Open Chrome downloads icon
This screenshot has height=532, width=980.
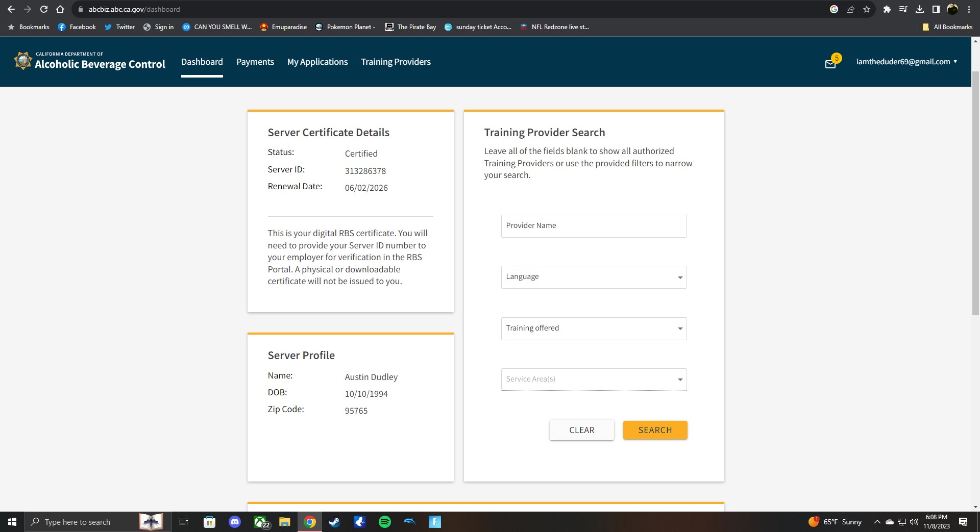920,9
